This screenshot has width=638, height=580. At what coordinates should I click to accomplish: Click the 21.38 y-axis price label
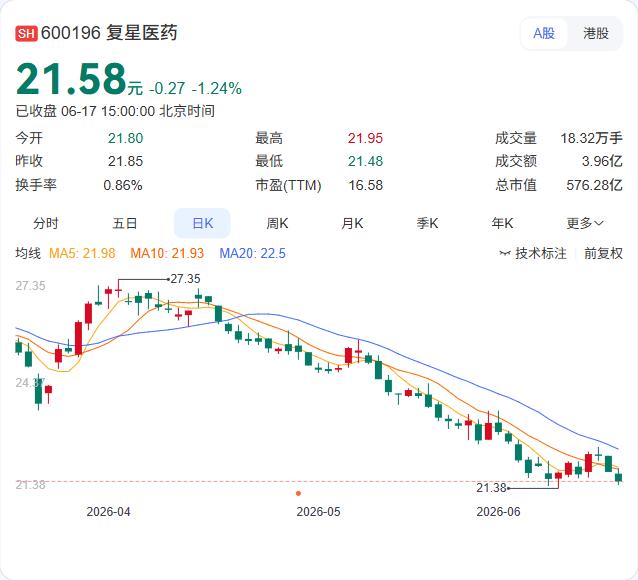[x=31, y=484]
